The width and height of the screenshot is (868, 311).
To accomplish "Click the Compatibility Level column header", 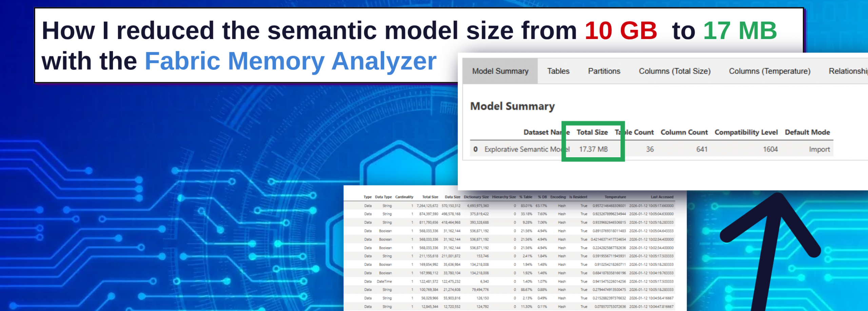I will [746, 132].
